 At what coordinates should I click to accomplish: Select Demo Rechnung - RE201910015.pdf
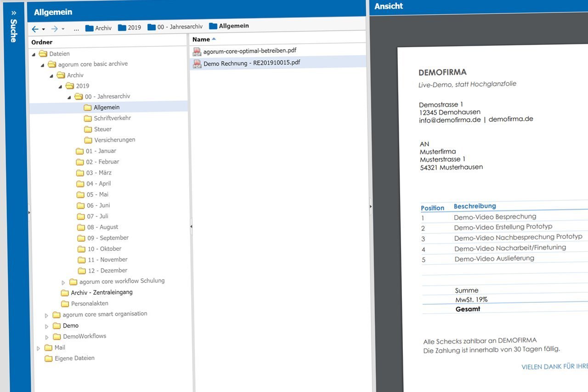[252, 62]
